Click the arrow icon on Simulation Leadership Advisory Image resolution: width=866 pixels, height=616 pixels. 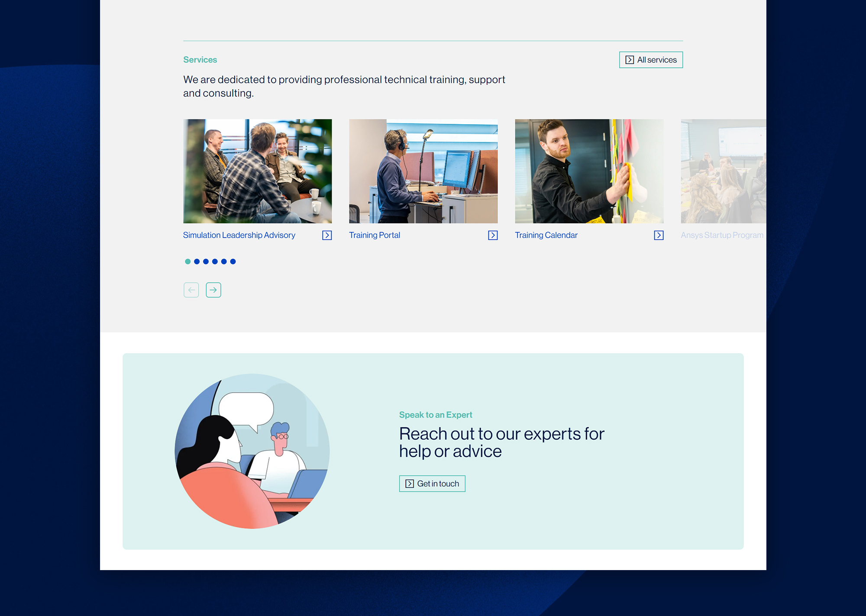326,235
